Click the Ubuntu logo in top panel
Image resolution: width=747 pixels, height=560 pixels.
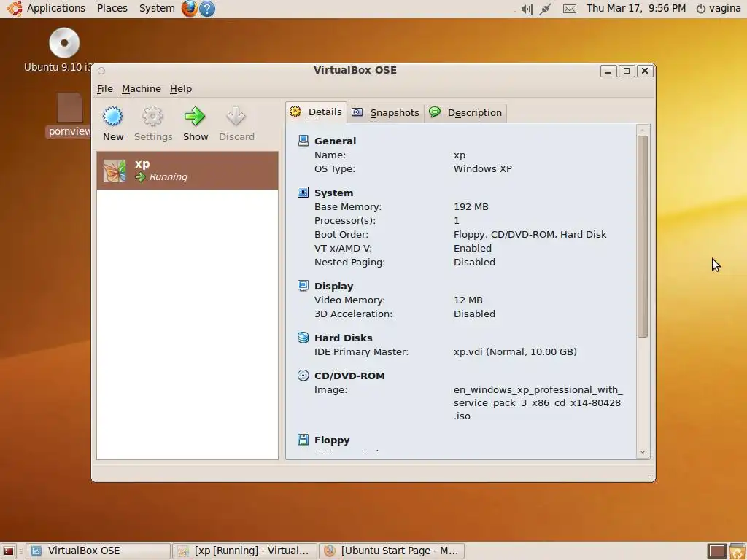point(14,8)
